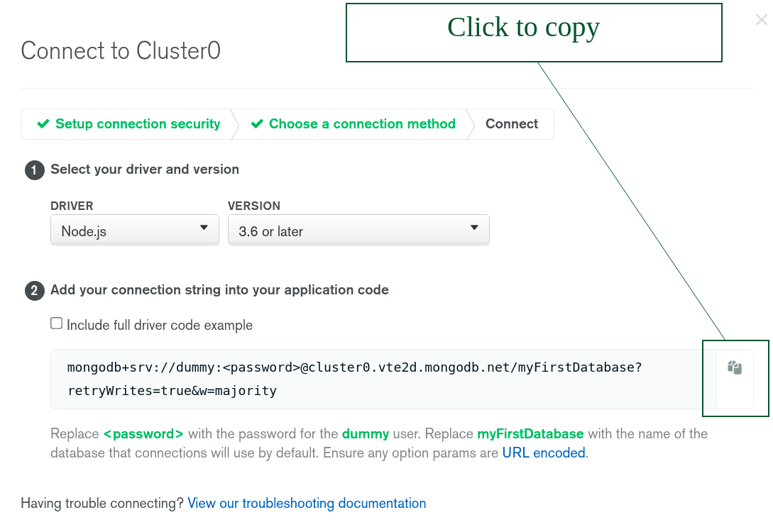Click the DRIVER label
773x532 pixels.
click(72, 206)
